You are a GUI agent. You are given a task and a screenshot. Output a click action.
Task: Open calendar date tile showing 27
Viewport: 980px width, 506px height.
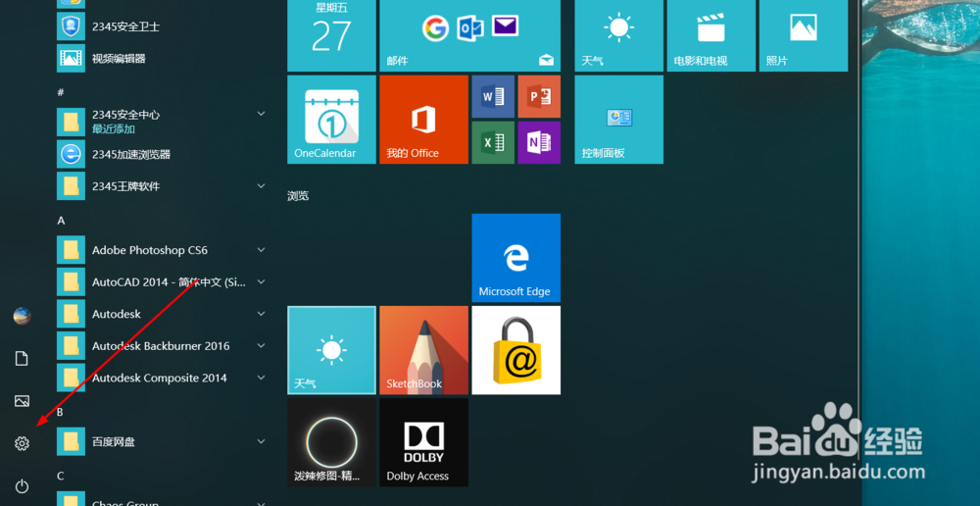[332, 35]
